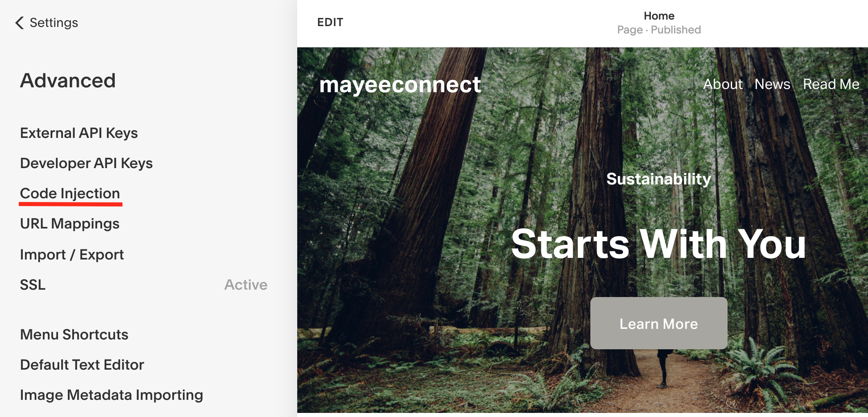This screenshot has height=417, width=868.
Task: Open URL Mappings settings
Action: click(x=70, y=224)
